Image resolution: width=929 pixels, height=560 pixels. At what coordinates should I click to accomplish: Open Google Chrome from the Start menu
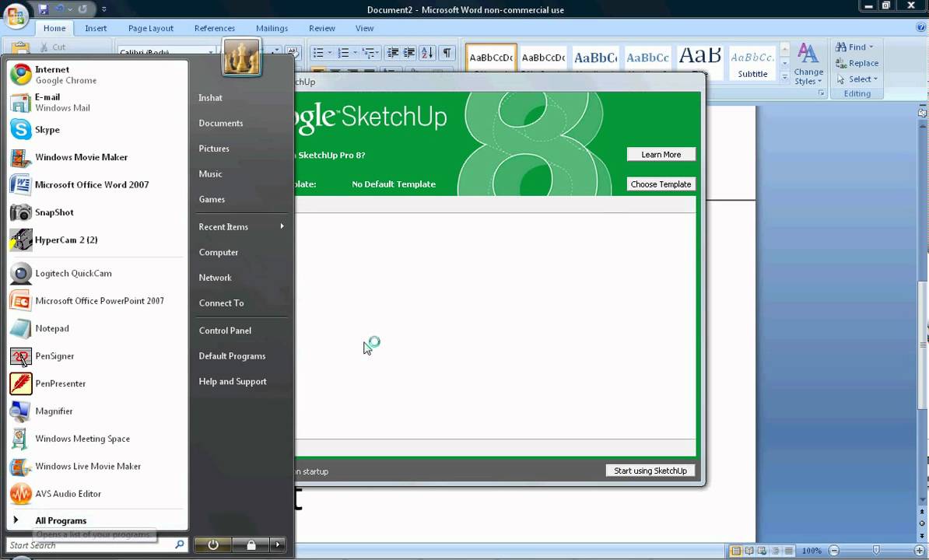pos(97,75)
